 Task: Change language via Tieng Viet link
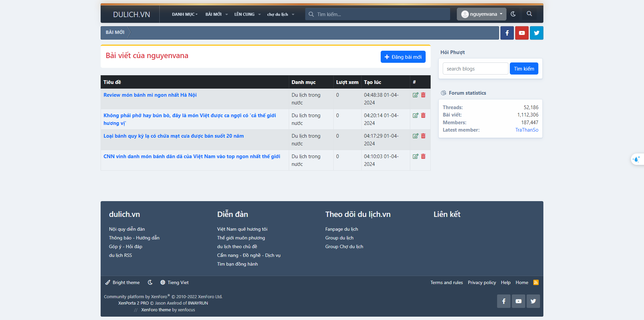[x=174, y=282]
